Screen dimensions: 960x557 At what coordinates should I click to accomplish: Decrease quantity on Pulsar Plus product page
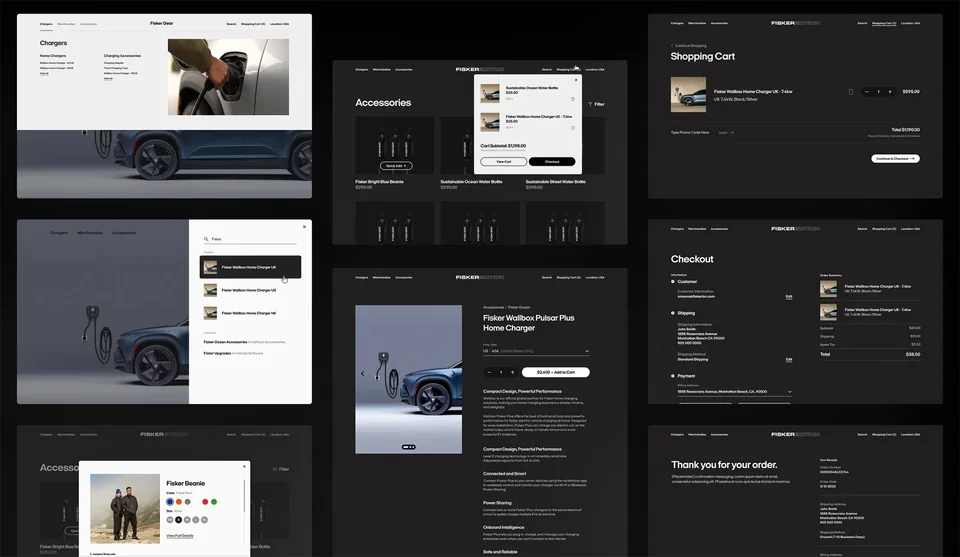[x=489, y=372]
